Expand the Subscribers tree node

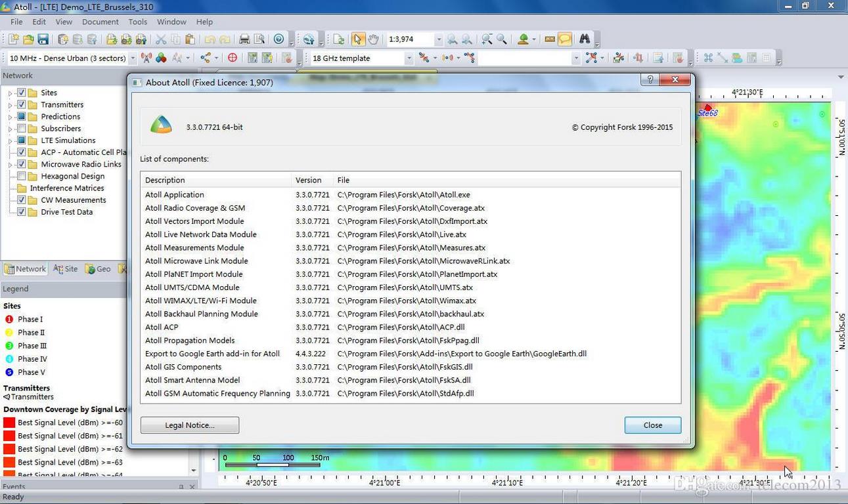coord(10,129)
